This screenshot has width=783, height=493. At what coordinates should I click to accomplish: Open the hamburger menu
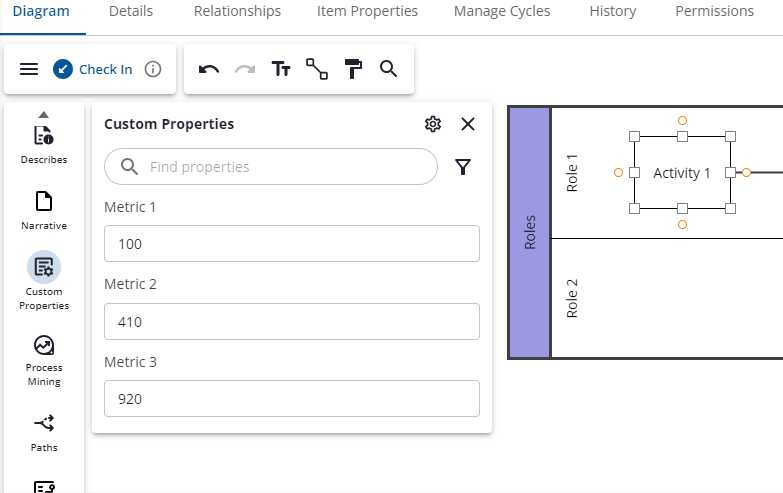29,69
